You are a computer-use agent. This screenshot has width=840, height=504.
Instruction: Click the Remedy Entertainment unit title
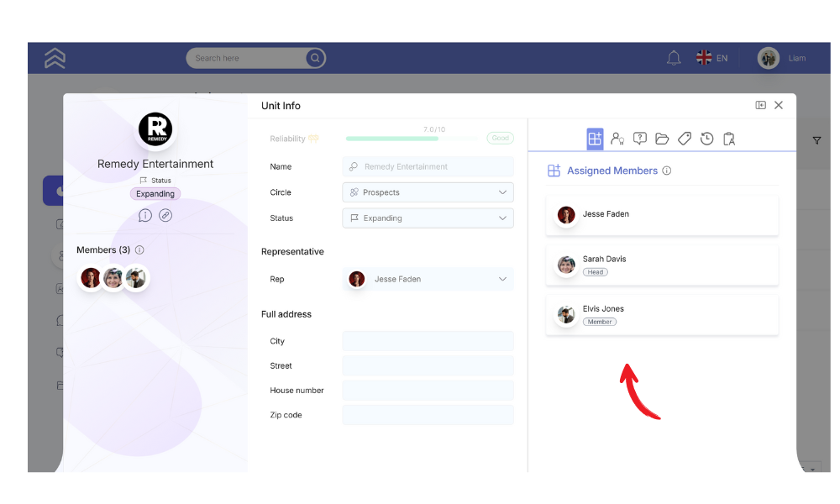155,164
